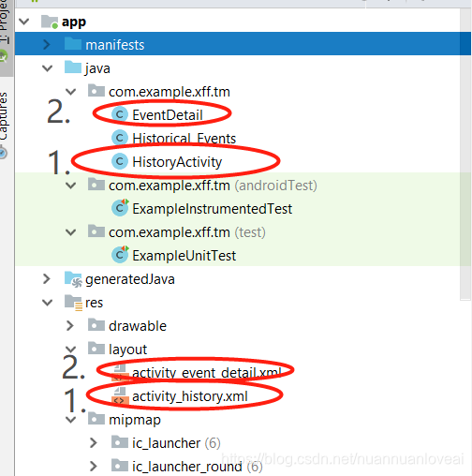Select the ic_launcher (6) label
Image resolution: width=472 pixels, height=476 pixels.
(x=176, y=443)
